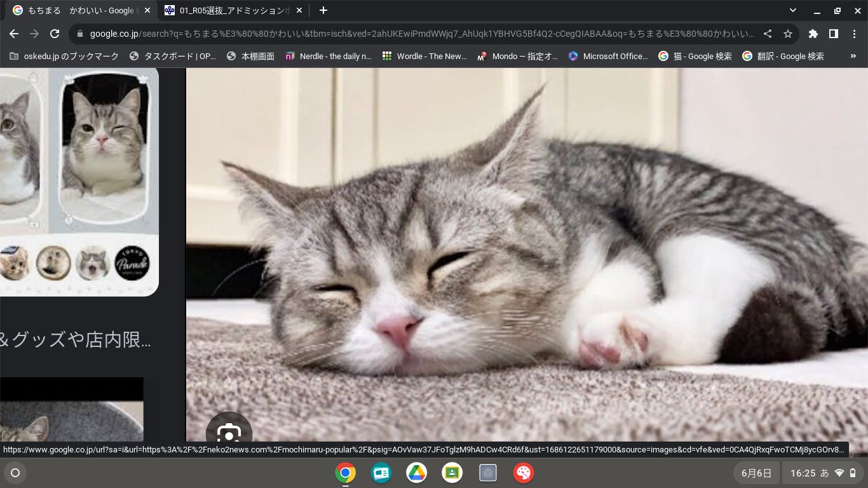Click the share icon in the address bar
The height and width of the screenshot is (488, 868).
click(768, 34)
